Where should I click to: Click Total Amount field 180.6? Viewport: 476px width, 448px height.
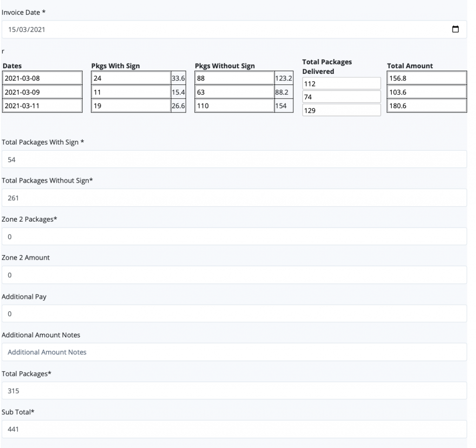[x=427, y=105]
